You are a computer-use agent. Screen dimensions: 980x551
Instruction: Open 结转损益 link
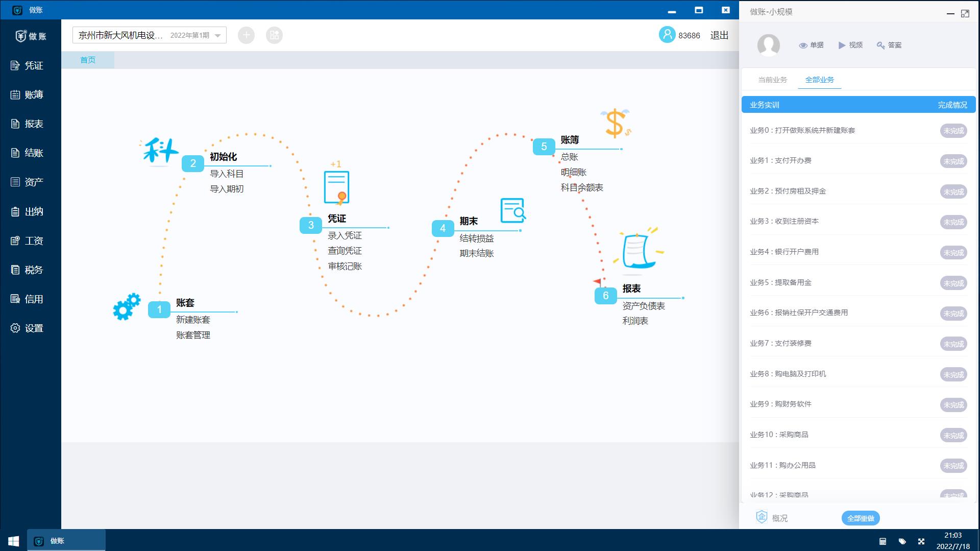pos(476,238)
